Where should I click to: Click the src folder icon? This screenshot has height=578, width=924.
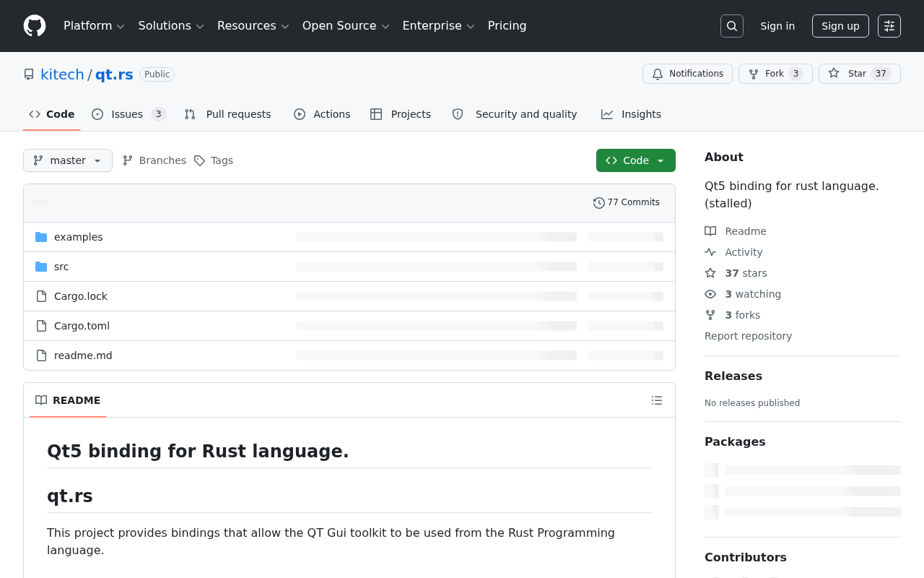[41, 267]
